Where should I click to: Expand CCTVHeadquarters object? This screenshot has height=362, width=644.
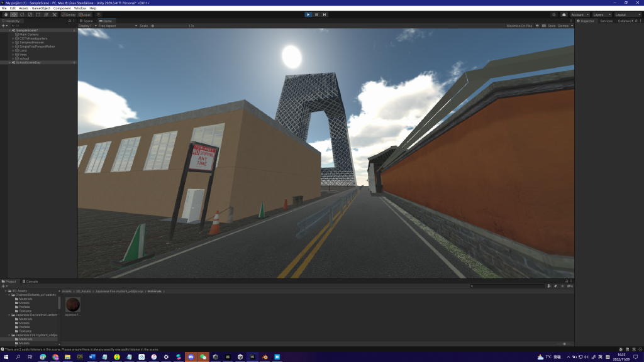tap(13, 38)
